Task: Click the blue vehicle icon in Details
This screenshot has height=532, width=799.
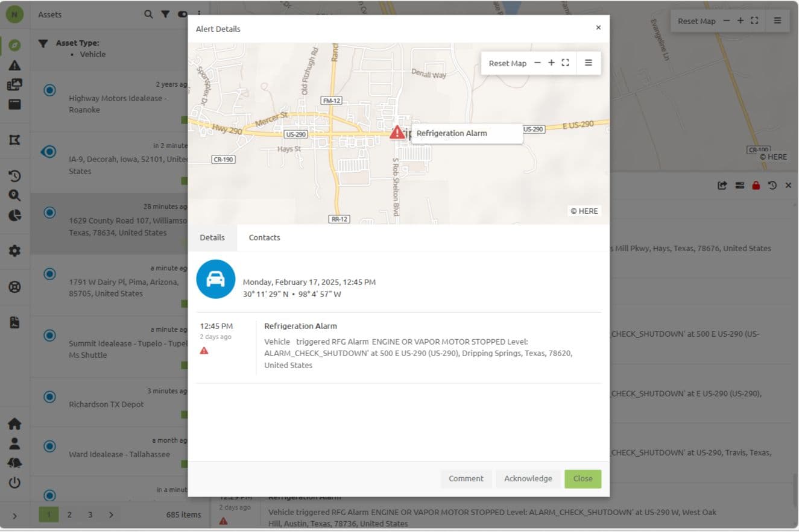Action: pos(215,279)
